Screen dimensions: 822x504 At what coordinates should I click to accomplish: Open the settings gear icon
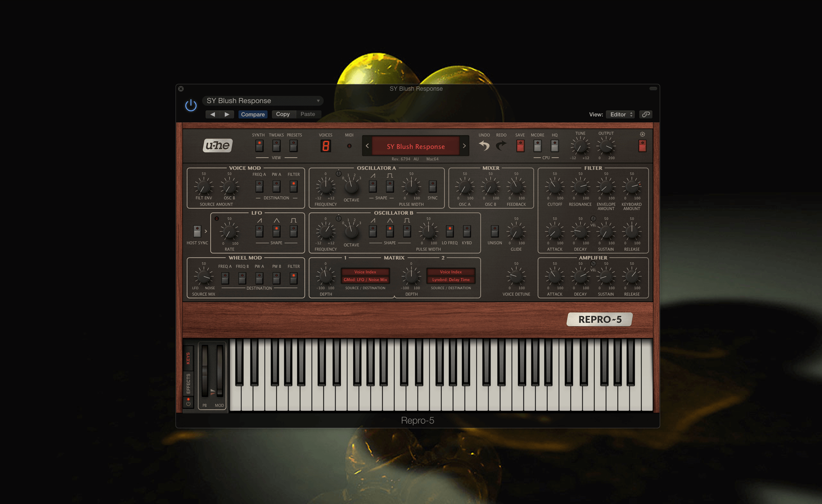pos(642,134)
